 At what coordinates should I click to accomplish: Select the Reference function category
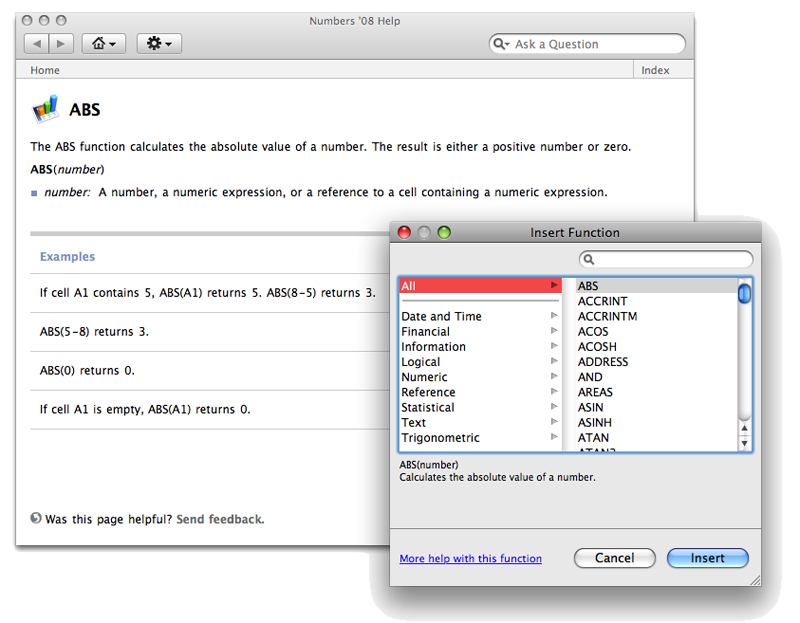click(480, 392)
